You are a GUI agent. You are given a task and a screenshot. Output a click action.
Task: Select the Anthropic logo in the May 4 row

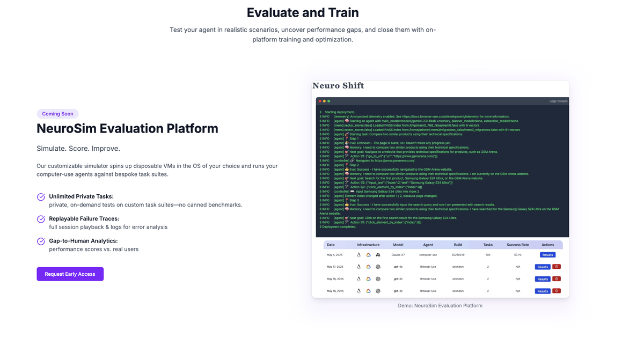[378, 254]
